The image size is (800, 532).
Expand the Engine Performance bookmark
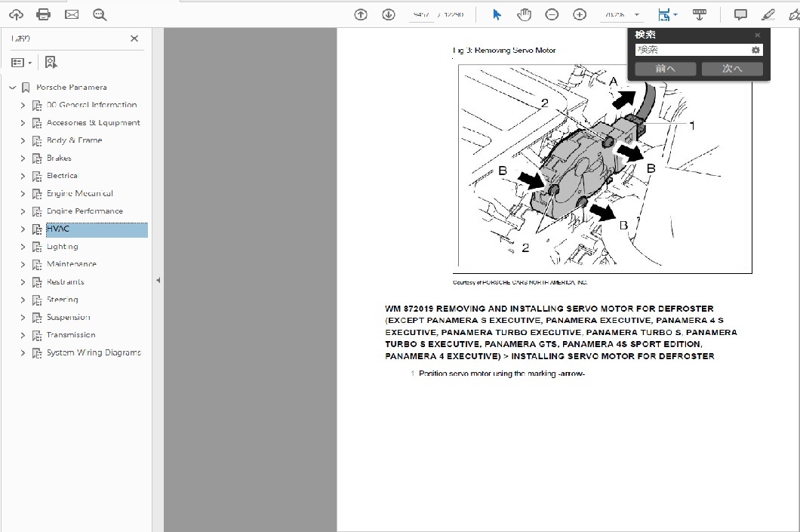coord(23,211)
